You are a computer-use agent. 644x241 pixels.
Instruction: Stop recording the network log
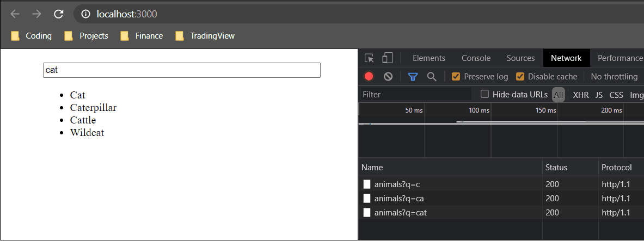369,76
